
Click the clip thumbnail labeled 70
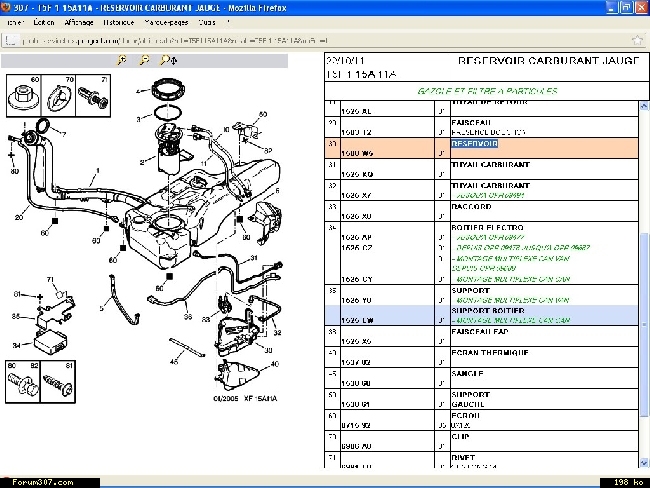coord(58,96)
